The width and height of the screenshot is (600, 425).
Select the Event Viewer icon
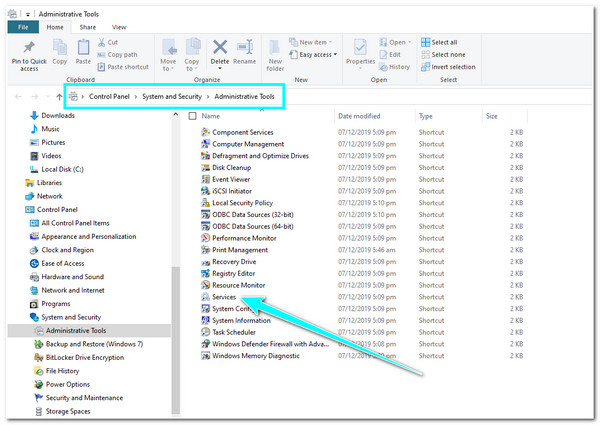click(205, 179)
